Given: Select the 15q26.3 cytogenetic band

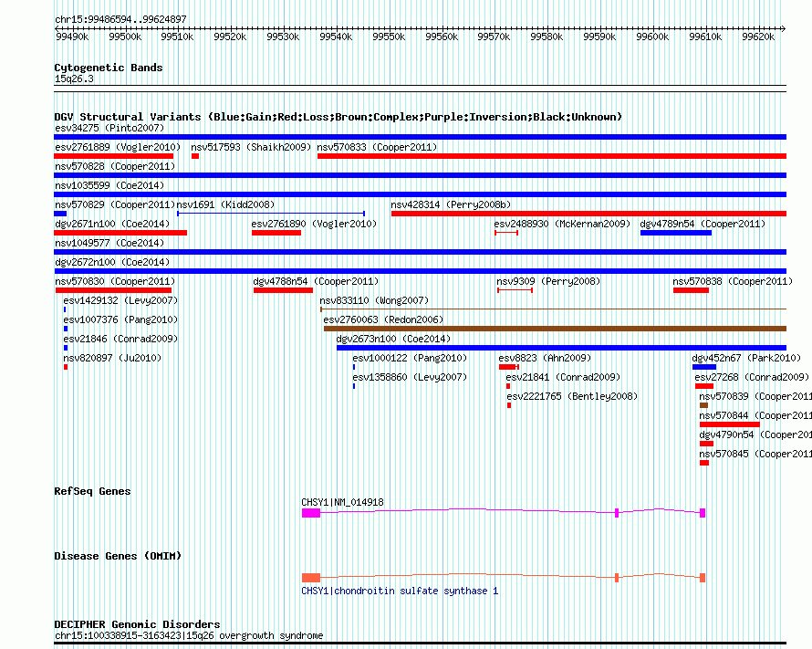Looking at the screenshot, I should point(420,87).
